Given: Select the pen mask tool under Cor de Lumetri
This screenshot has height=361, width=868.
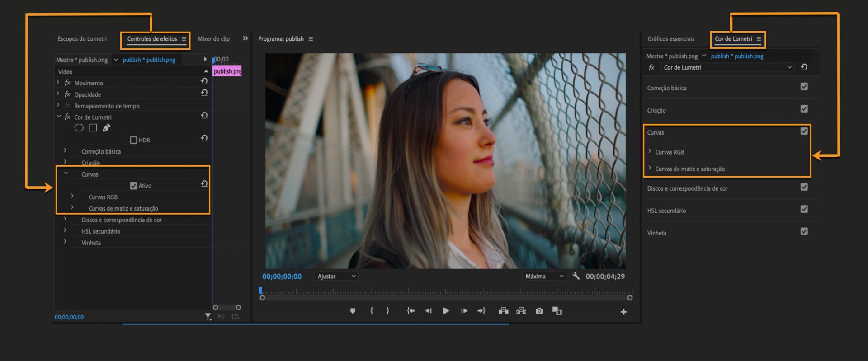Looking at the screenshot, I should click(x=106, y=128).
